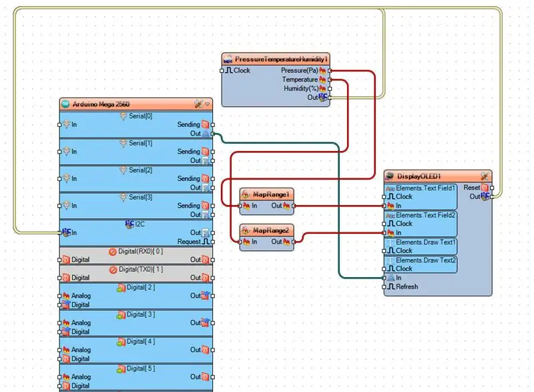
Task: Click the Draw Text1 Clock pin
Action: click(x=391, y=250)
